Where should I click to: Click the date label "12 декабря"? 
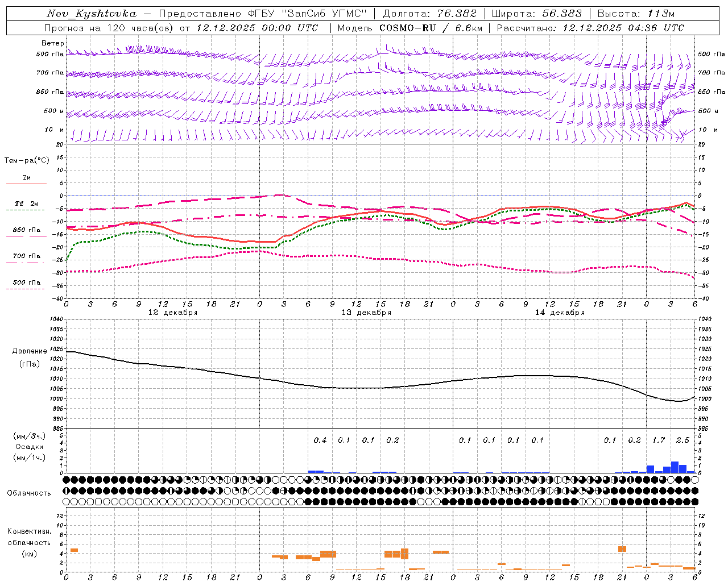coord(173,313)
